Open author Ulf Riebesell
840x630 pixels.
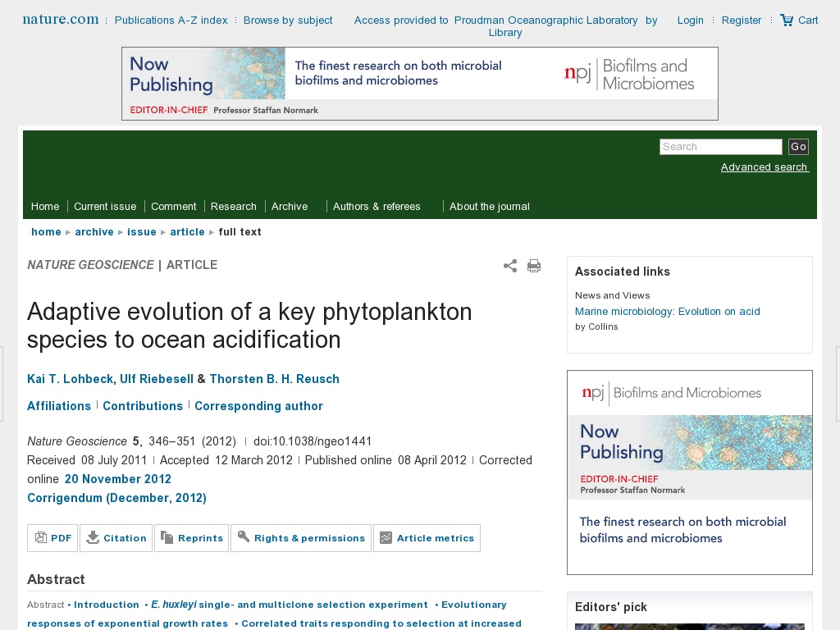point(157,379)
